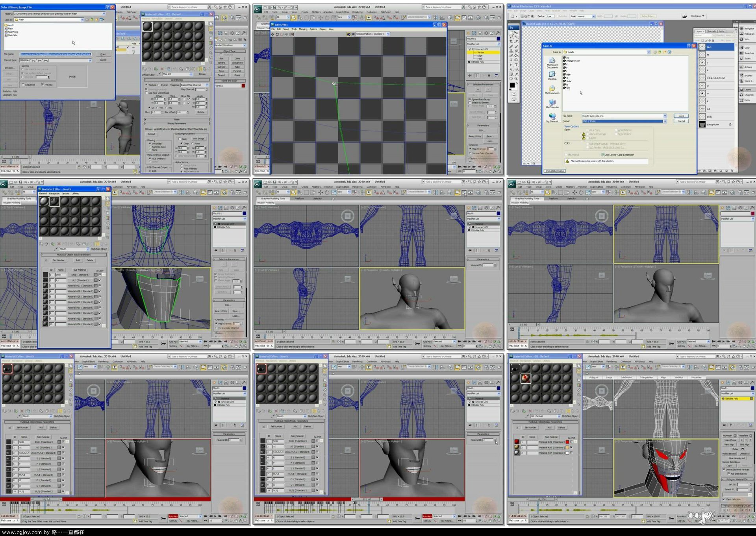Enable Sequence checkbox in Select Bitmap dialog
Screen dimensions: 756x536
[23, 85]
